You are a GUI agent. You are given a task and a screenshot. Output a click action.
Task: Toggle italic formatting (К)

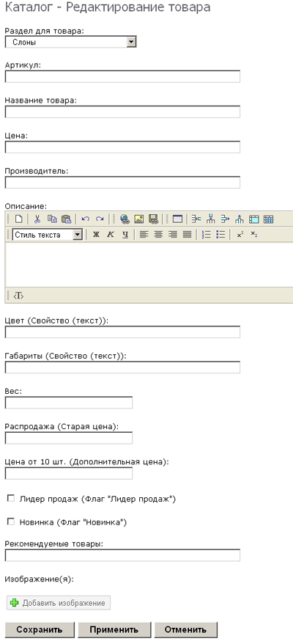(111, 235)
